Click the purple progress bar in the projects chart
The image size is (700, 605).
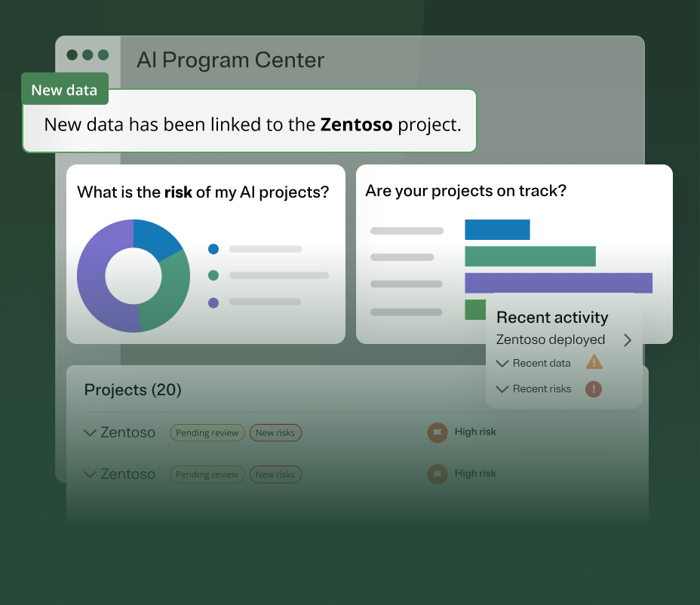coord(559,282)
